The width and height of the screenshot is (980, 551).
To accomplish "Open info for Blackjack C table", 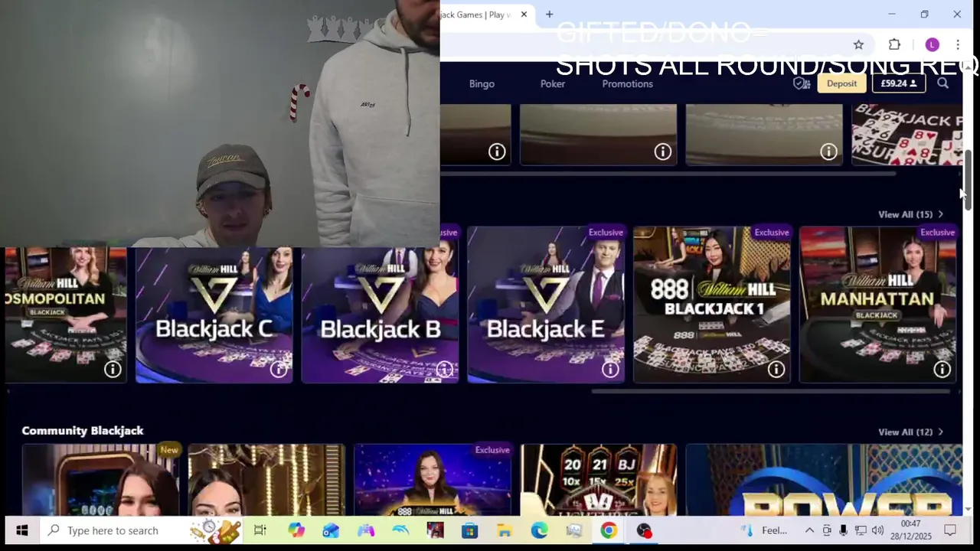I will [x=279, y=370].
